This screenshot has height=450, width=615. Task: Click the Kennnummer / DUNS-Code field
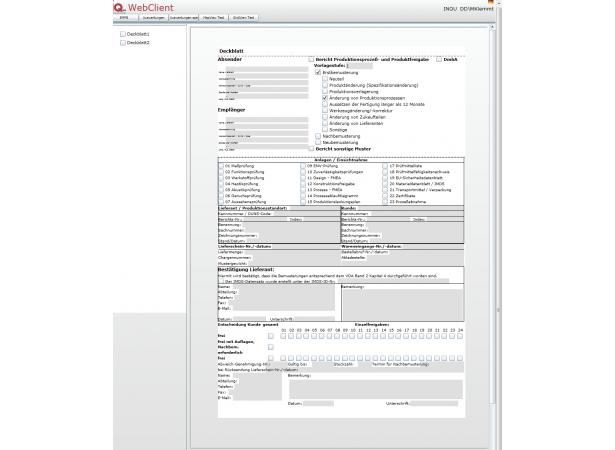click(306, 214)
